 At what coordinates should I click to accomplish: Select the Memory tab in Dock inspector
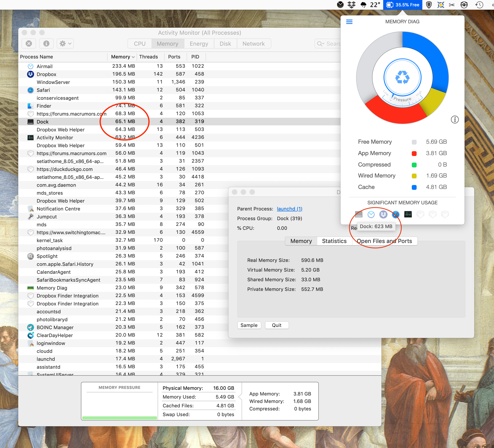pos(301,241)
